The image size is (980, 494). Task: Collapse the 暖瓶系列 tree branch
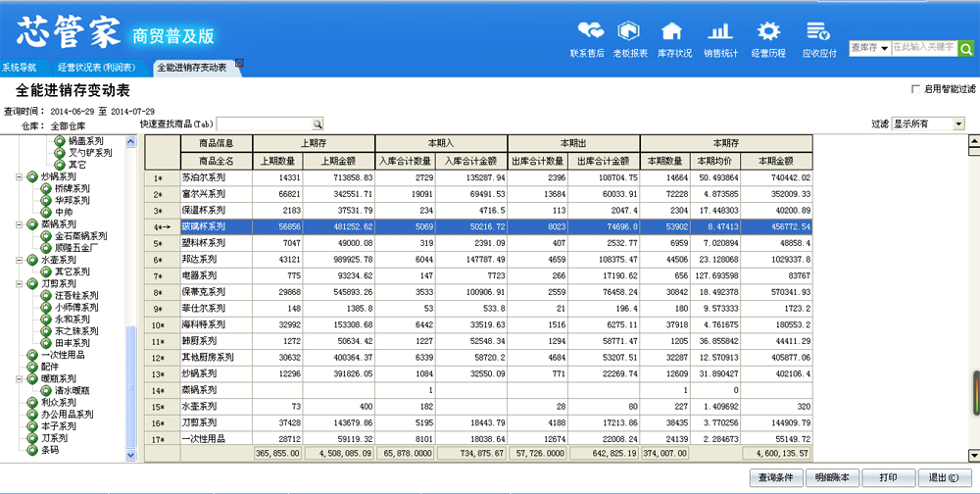click(20, 378)
